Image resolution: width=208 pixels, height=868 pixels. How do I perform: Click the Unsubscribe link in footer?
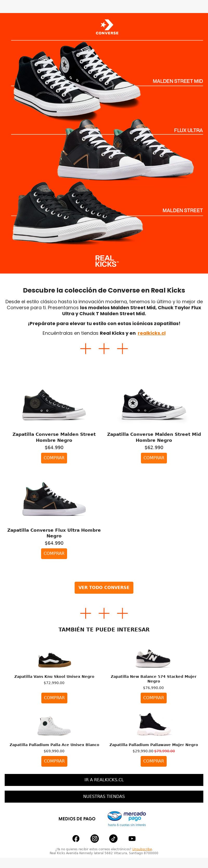(x=142, y=849)
